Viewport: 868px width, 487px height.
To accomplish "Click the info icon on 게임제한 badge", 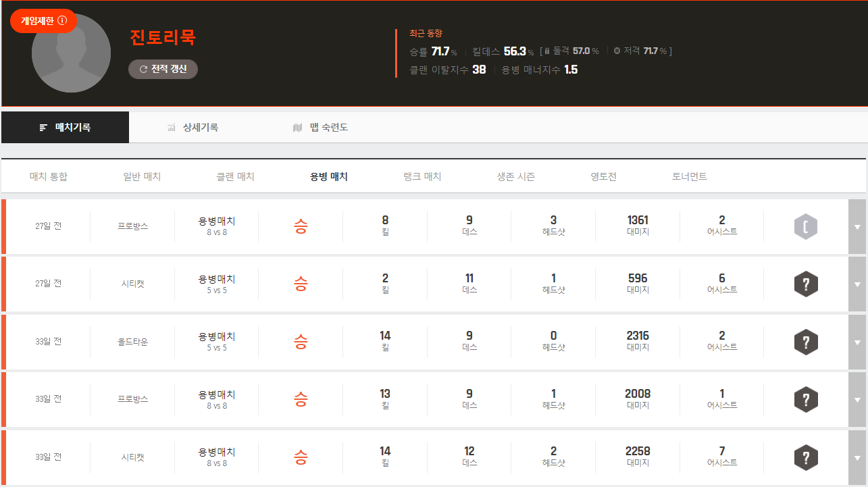I will tap(63, 21).
